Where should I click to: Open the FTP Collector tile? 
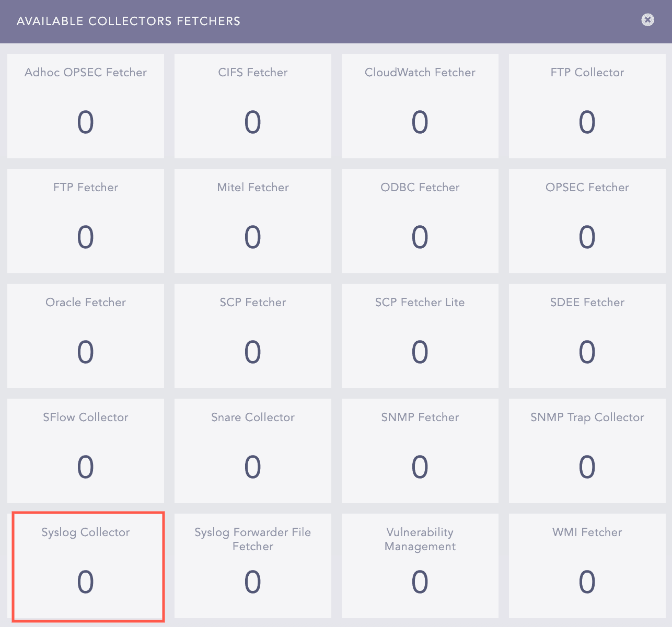(587, 106)
